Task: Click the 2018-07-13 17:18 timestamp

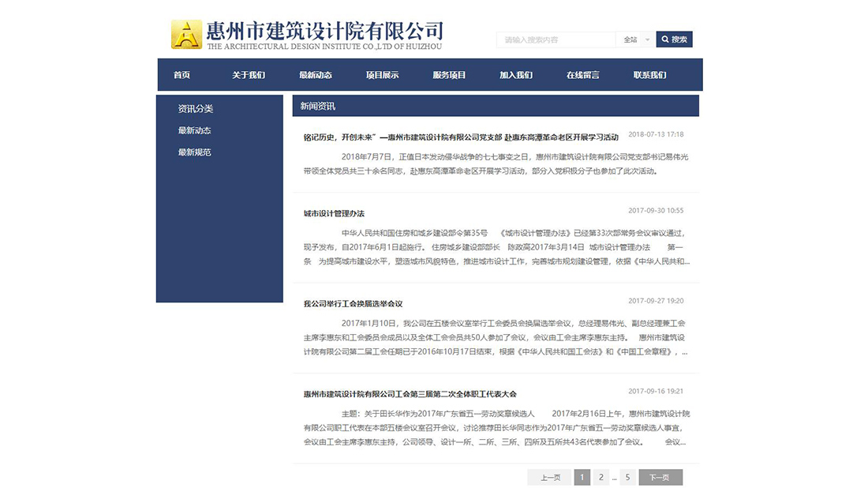Action: [656, 134]
